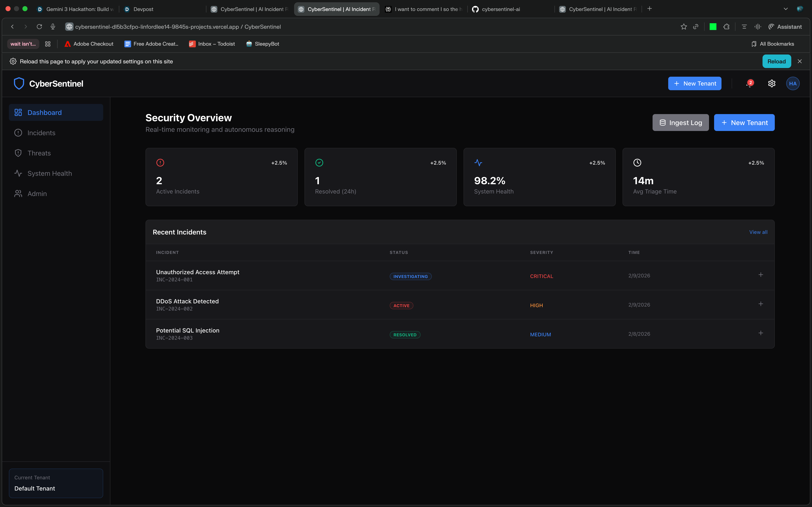
Task: Click the HA user avatar
Action: pos(793,83)
